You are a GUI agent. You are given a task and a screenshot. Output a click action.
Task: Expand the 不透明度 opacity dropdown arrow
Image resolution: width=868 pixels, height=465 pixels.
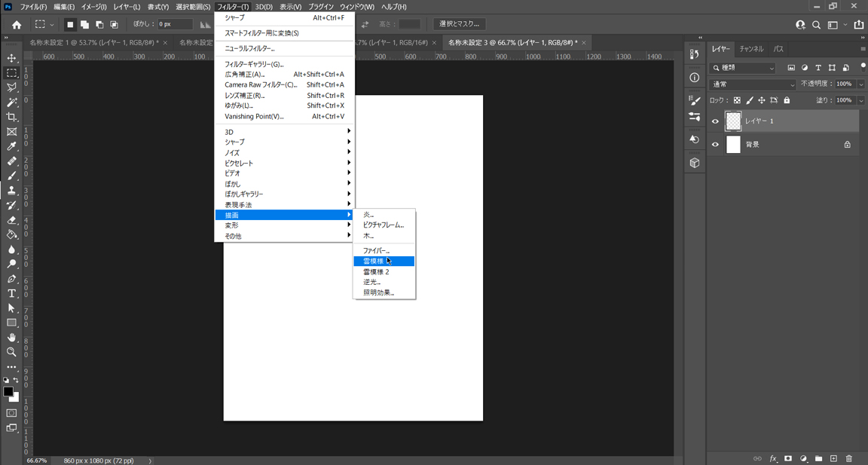(x=860, y=84)
